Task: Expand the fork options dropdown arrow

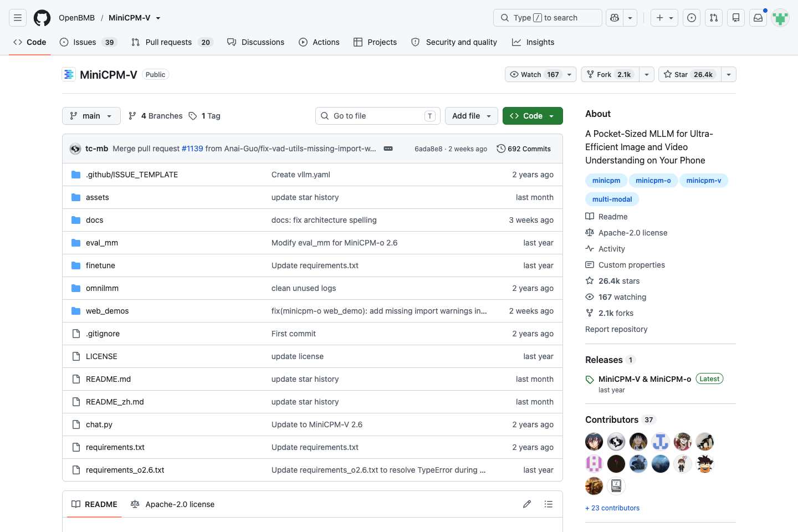Action: click(647, 74)
